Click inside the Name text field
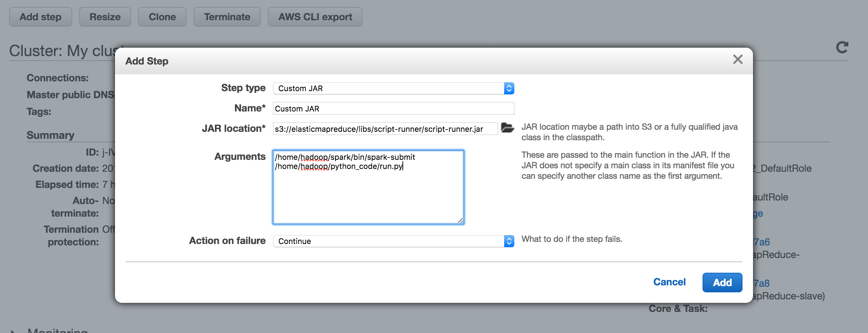Viewport: 868px width, 333px height. (393, 109)
